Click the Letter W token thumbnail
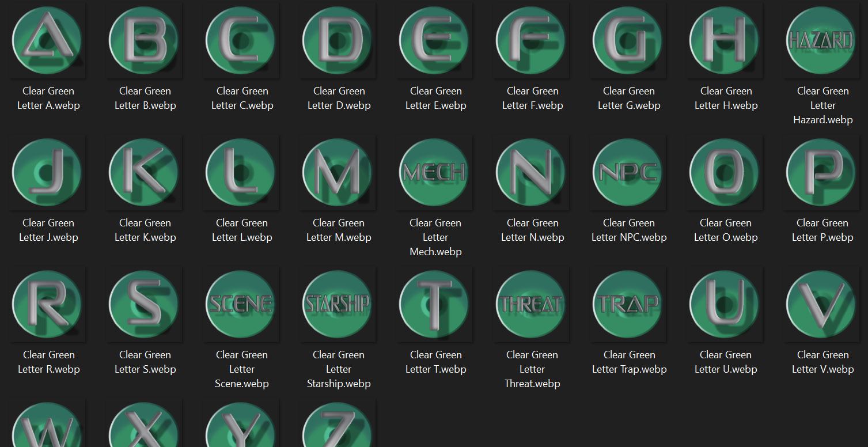The width and height of the screenshot is (868, 447). 48,423
